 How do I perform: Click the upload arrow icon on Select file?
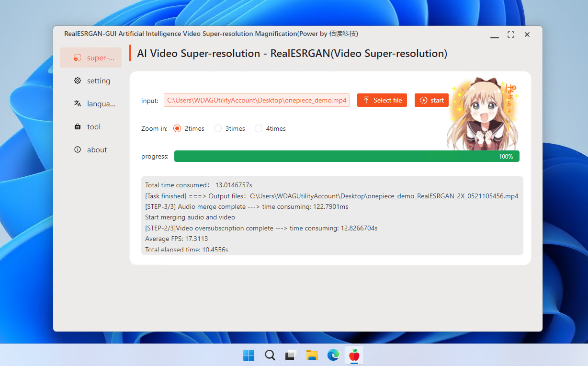pos(366,100)
